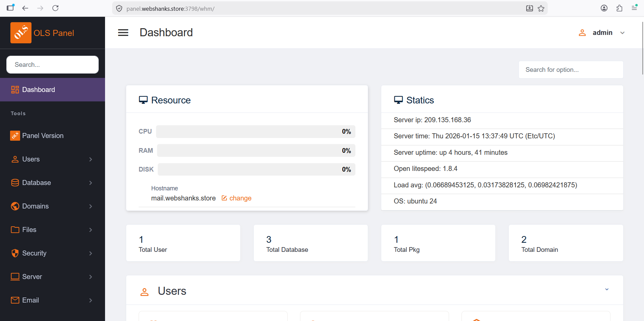Focus the sidebar Search field
This screenshot has width=644, height=321.
pyautogui.click(x=52, y=64)
